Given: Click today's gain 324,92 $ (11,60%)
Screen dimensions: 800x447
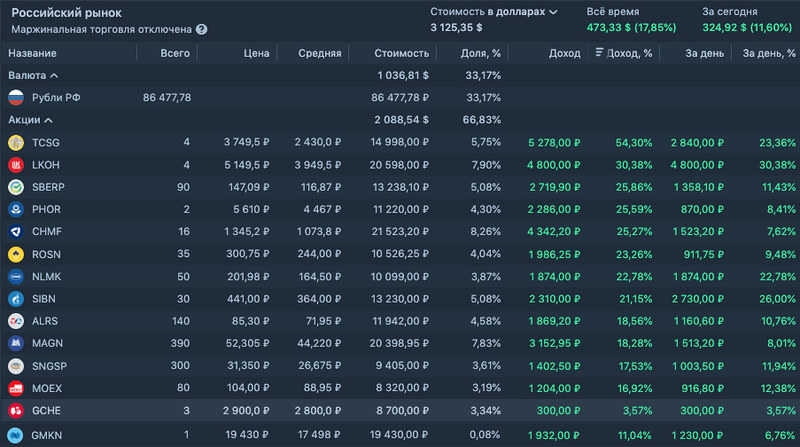Looking at the screenshot, I should [747, 28].
